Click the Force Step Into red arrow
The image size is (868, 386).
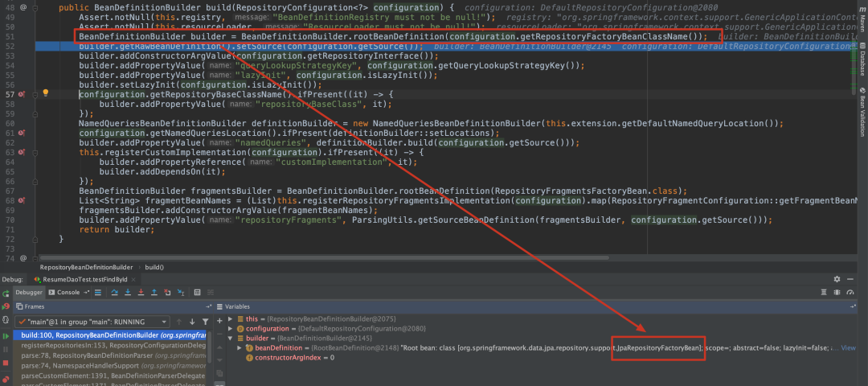point(141,293)
